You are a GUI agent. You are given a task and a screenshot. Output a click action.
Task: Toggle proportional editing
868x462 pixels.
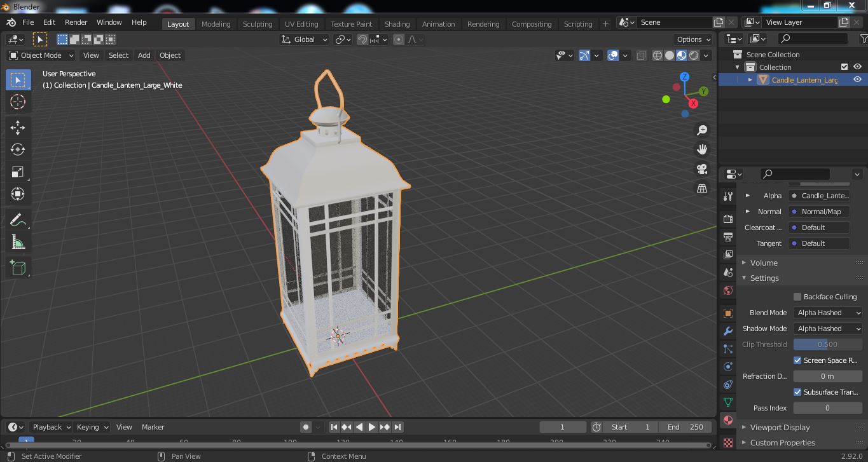point(399,39)
